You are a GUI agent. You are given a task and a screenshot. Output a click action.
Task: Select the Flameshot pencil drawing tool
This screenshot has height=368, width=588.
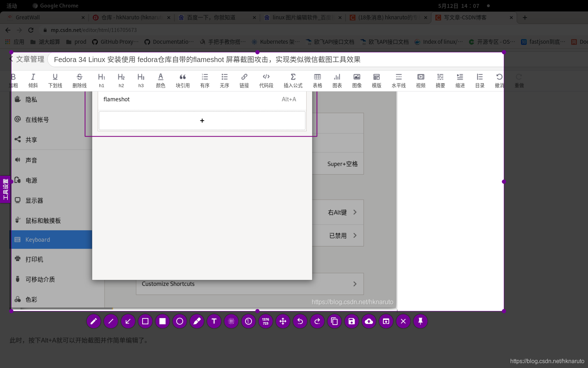click(x=94, y=321)
